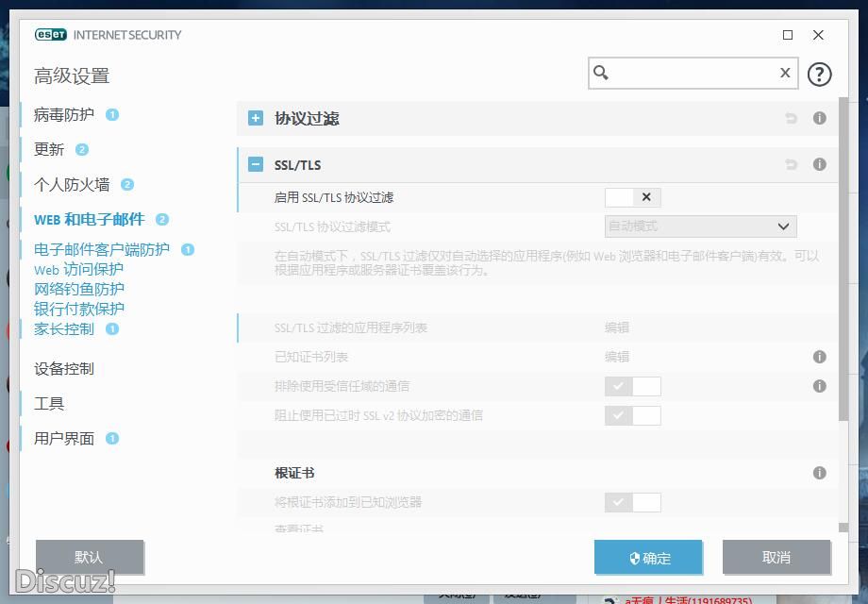Toggle 将根证书添加到已知浏览器 switch
This screenshot has height=604, width=868.
(632, 502)
